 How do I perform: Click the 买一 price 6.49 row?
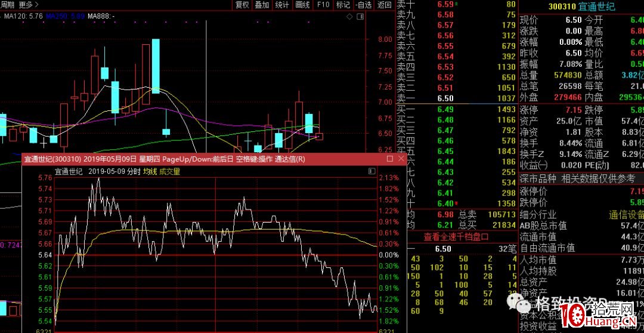tap(456, 109)
